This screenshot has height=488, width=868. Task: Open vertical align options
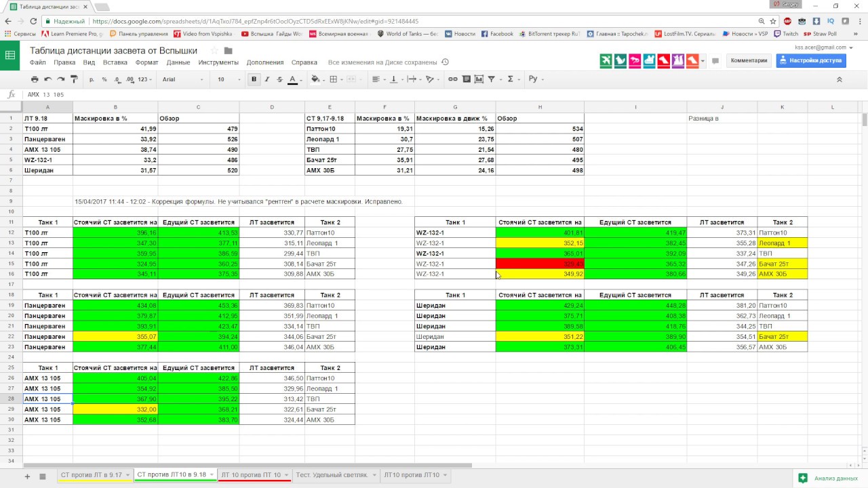[x=395, y=79]
